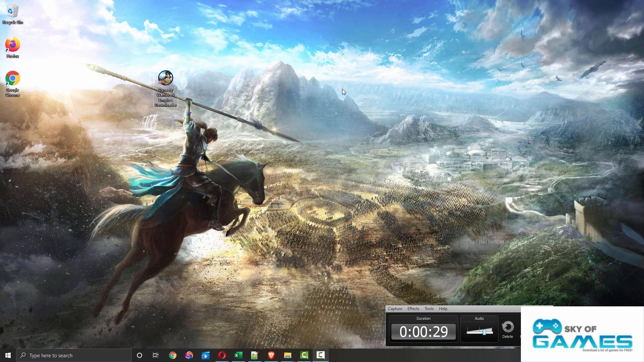Viewport: 644px width, 362px height.
Task: Open the Windows Start menu
Action: [8, 355]
